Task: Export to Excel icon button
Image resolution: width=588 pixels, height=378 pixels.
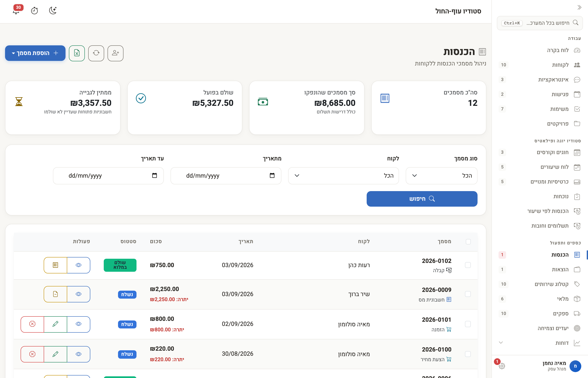Action: 77,53
